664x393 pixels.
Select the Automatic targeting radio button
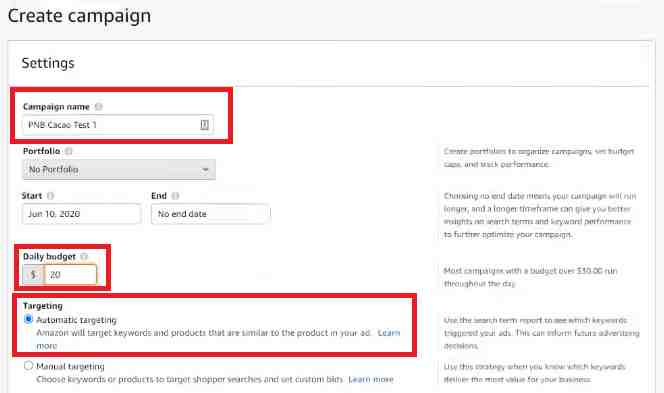[x=28, y=319]
